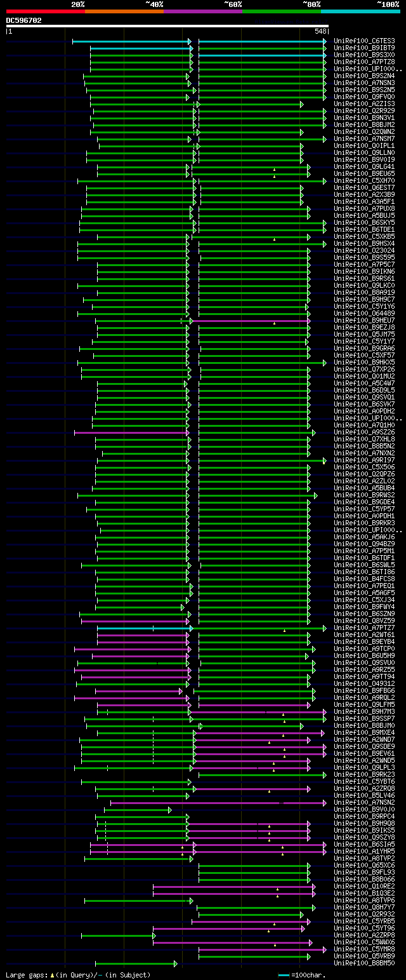Select the UniRef100_Q7XHL8 label
The image size is (406, 980).
[x=364, y=440]
